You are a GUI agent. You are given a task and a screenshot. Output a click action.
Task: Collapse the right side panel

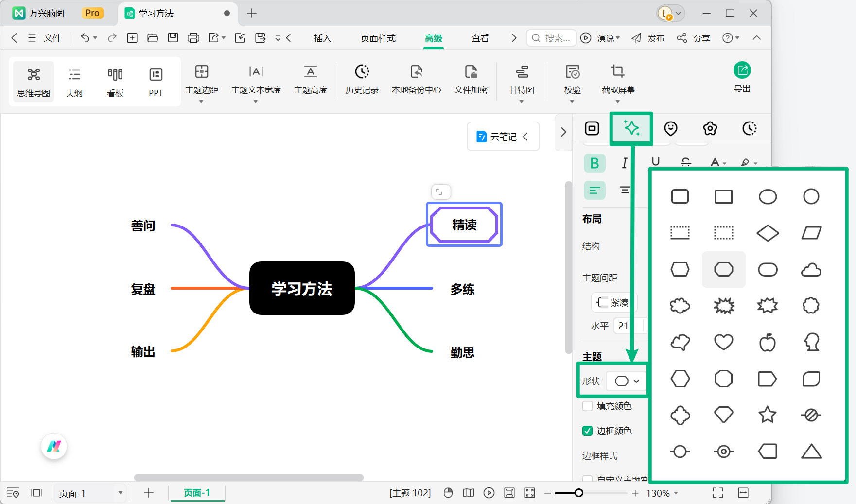coord(563,132)
